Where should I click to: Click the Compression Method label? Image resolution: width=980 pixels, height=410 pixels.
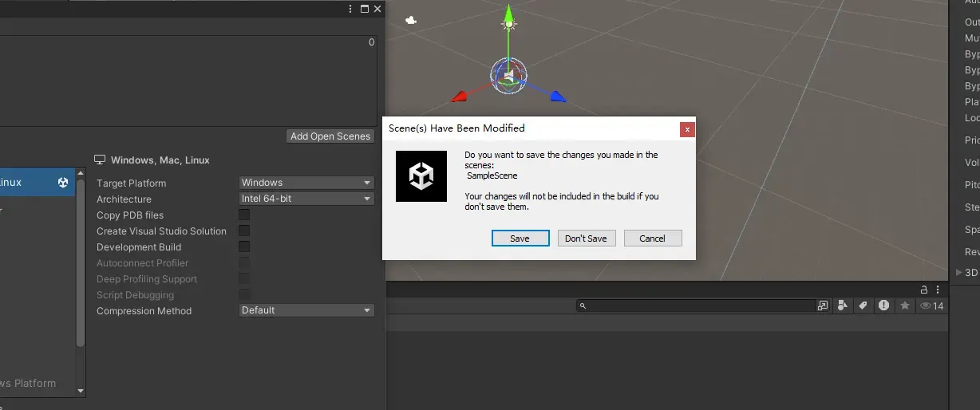coord(144,310)
